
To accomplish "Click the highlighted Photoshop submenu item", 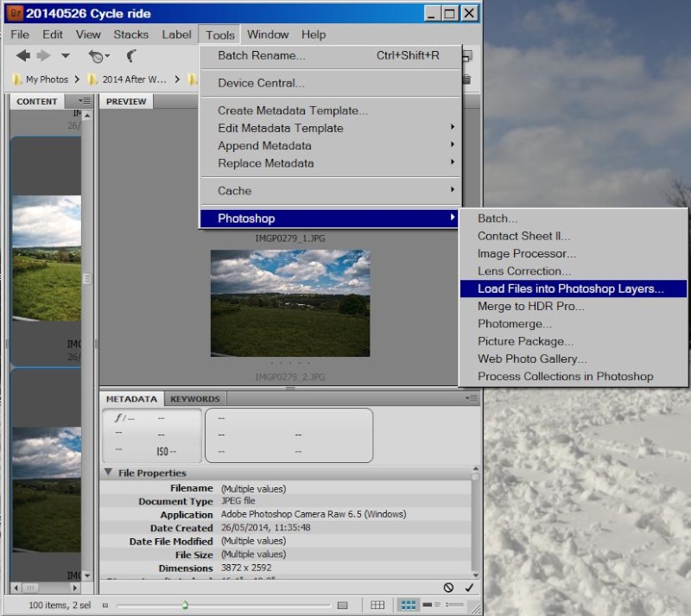I will 330,219.
